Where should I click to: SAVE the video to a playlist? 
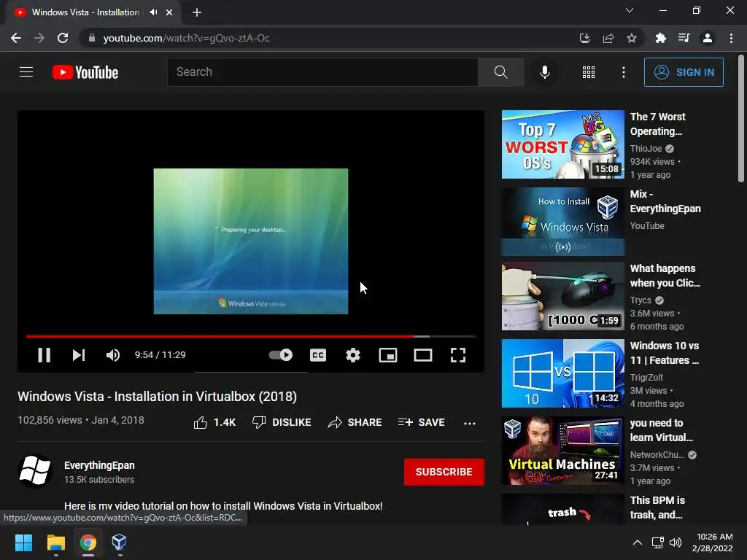coord(421,422)
